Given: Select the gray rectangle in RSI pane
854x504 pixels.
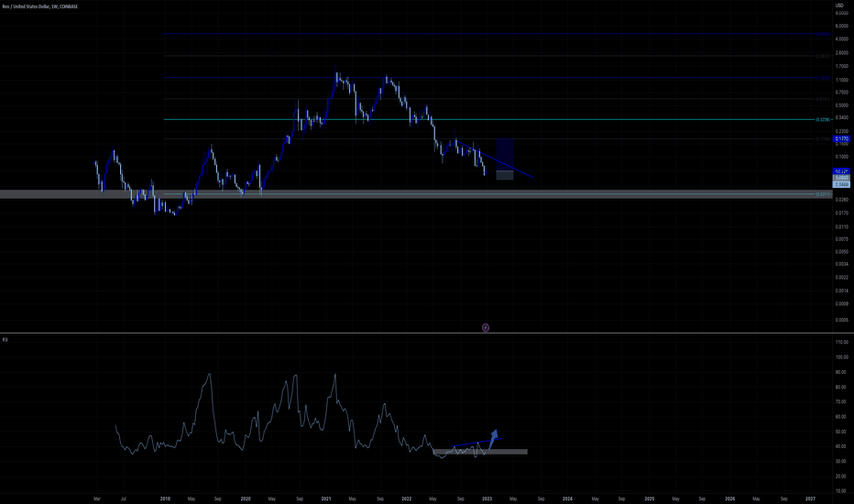Looking at the screenshot, I should coord(480,452).
